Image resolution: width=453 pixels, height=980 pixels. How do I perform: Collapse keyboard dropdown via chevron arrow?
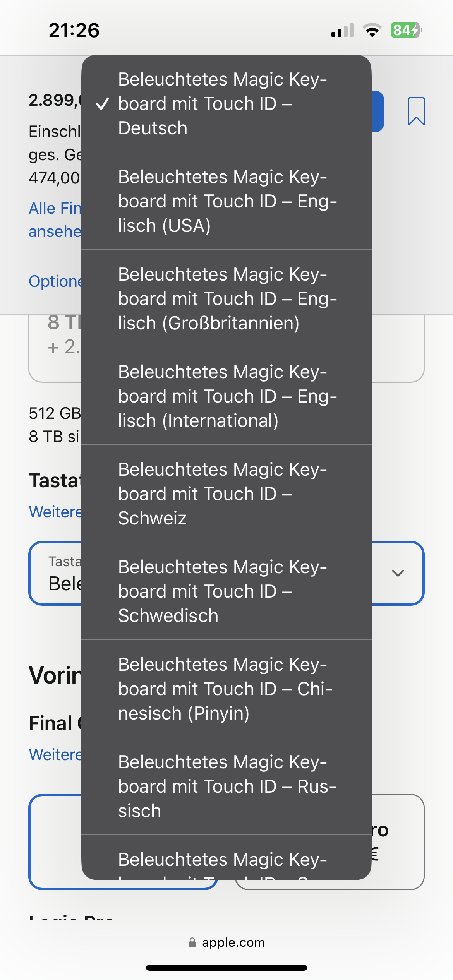tap(398, 573)
